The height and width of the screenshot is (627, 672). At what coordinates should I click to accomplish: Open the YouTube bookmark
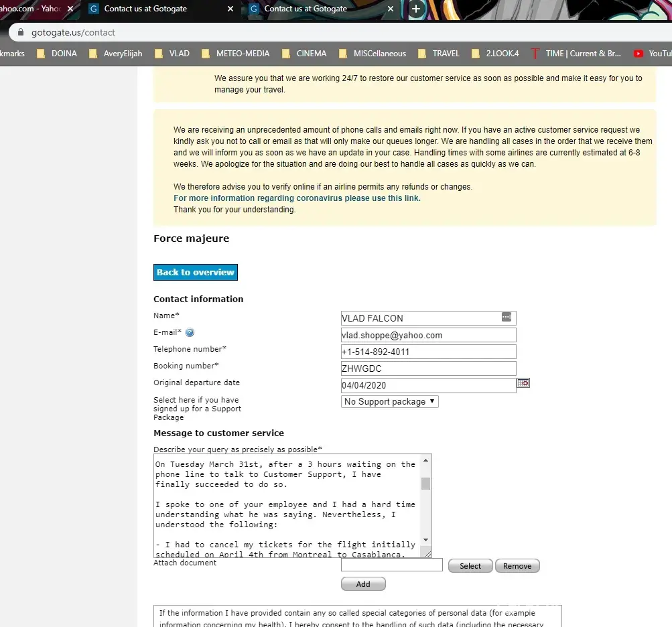click(x=653, y=54)
